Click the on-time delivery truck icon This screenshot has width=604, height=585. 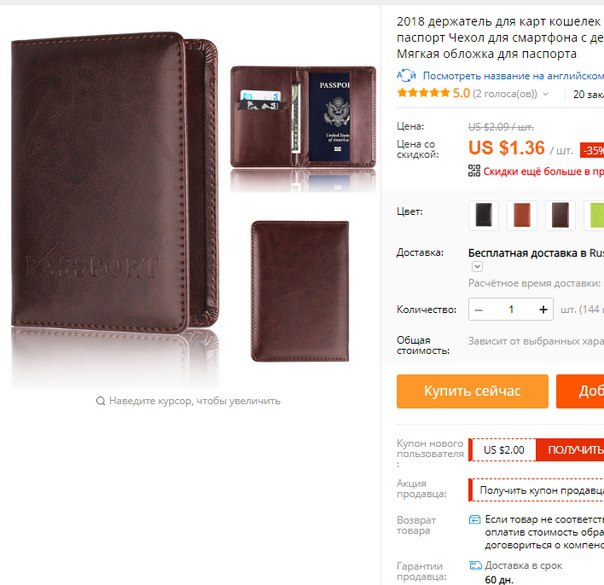(x=475, y=565)
